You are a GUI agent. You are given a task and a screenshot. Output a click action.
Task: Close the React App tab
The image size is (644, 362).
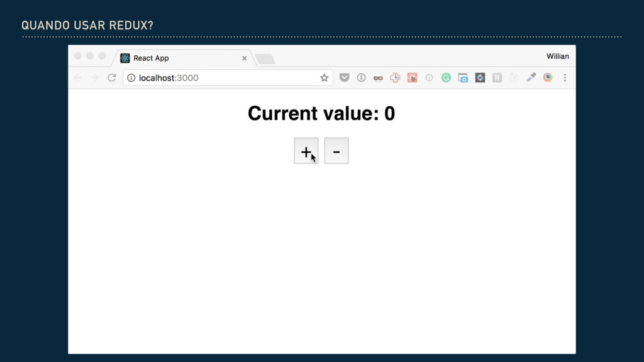coord(245,58)
